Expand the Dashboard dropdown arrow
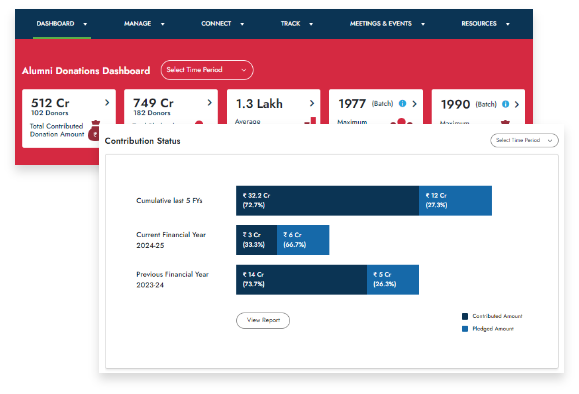 (x=85, y=24)
